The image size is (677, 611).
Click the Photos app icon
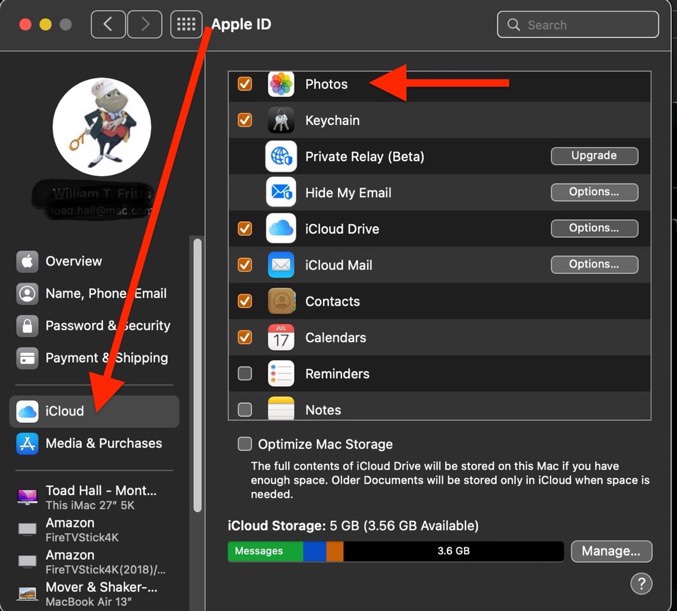click(281, 84)
